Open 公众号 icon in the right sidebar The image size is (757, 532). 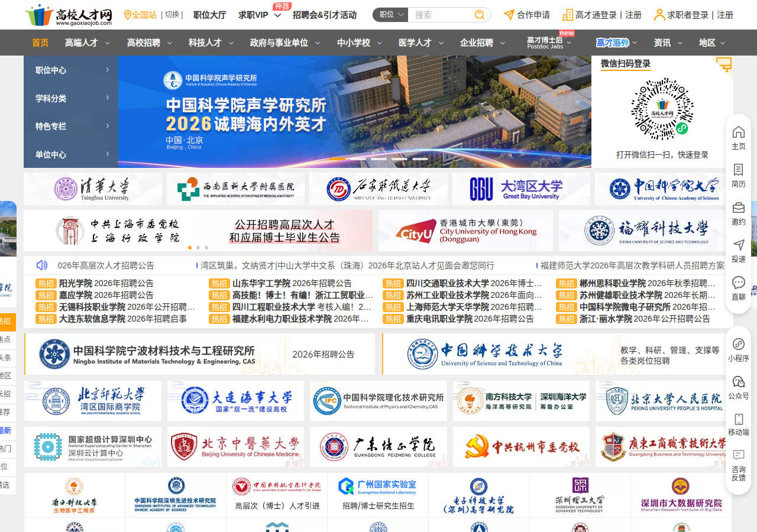(x=739, y=388)
